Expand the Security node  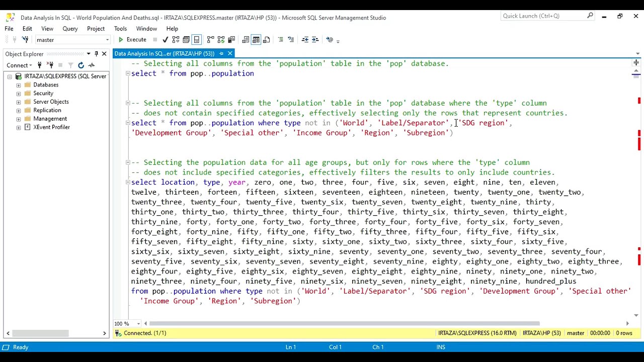pyautogui.click(x=19, y=94)
